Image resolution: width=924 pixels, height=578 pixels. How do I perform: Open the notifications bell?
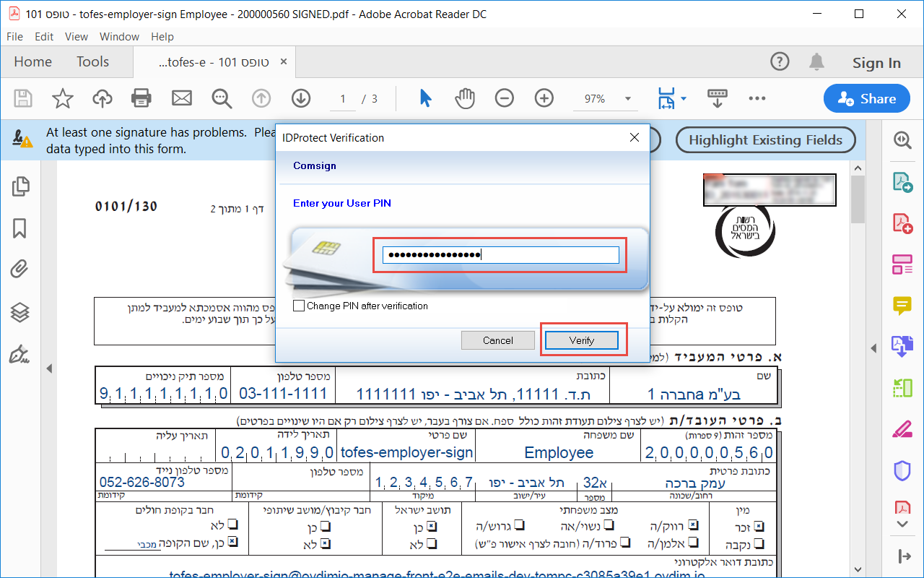point(816,62)
